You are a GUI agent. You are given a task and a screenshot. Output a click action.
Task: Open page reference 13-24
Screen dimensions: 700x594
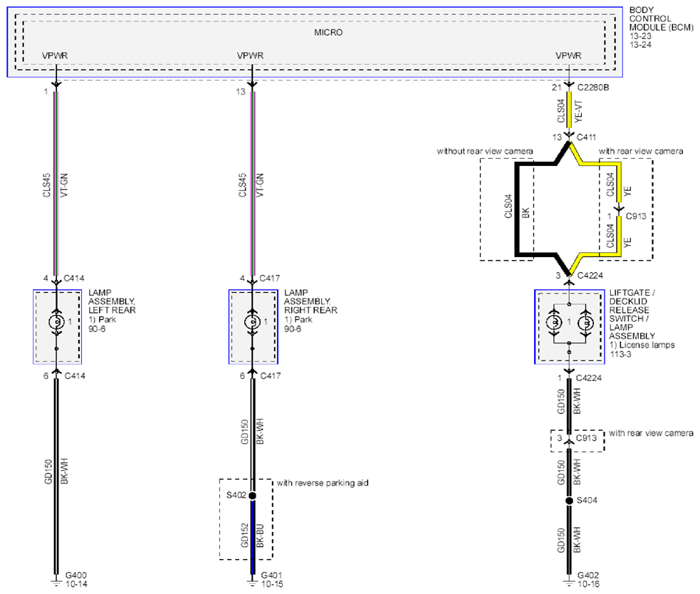click(x=640, y=45)
